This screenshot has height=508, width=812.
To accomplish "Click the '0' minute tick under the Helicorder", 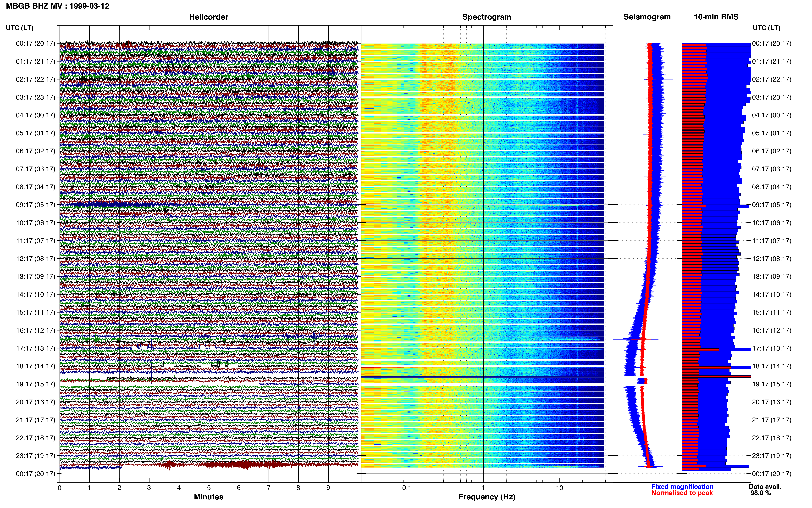I will tap(59, 487).
